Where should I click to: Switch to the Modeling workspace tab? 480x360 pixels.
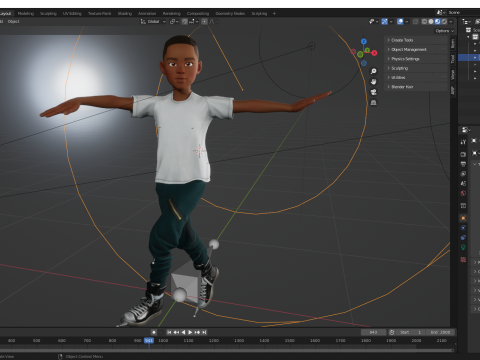click(x=26, y=13)
